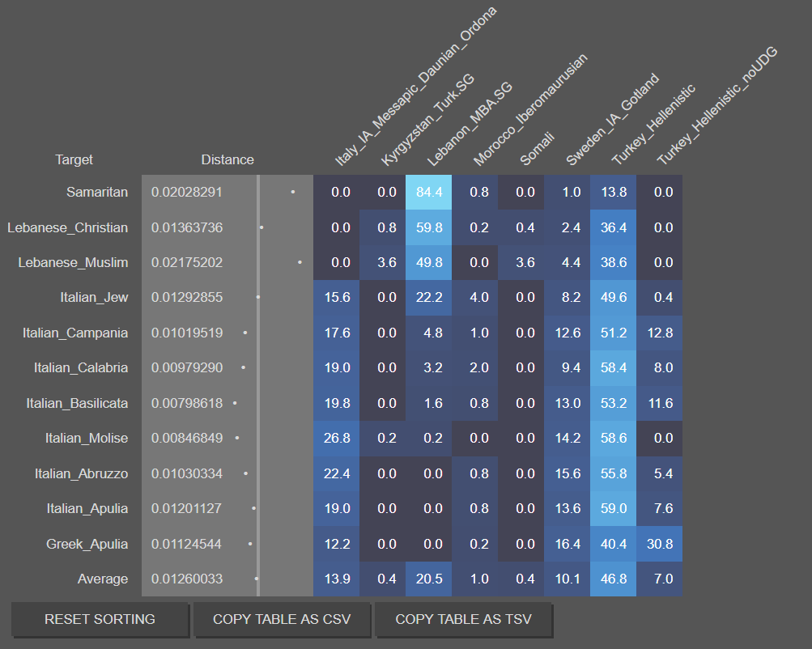
Task: Click Italian_Calabria distance 0.00979290
Action: click(x=186, y=368)
